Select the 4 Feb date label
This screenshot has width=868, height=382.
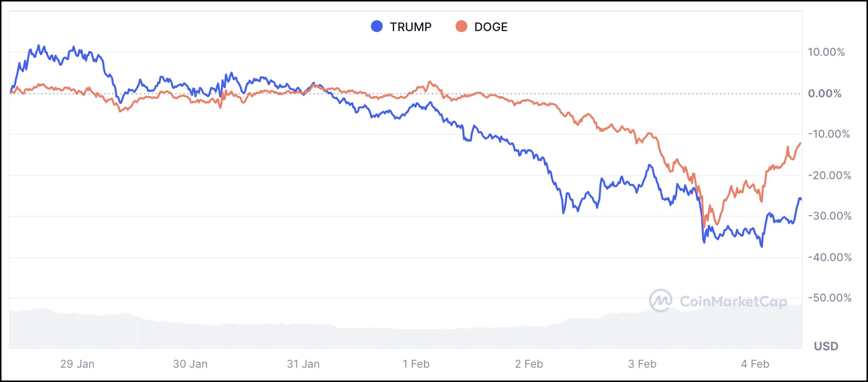[755, 364]
